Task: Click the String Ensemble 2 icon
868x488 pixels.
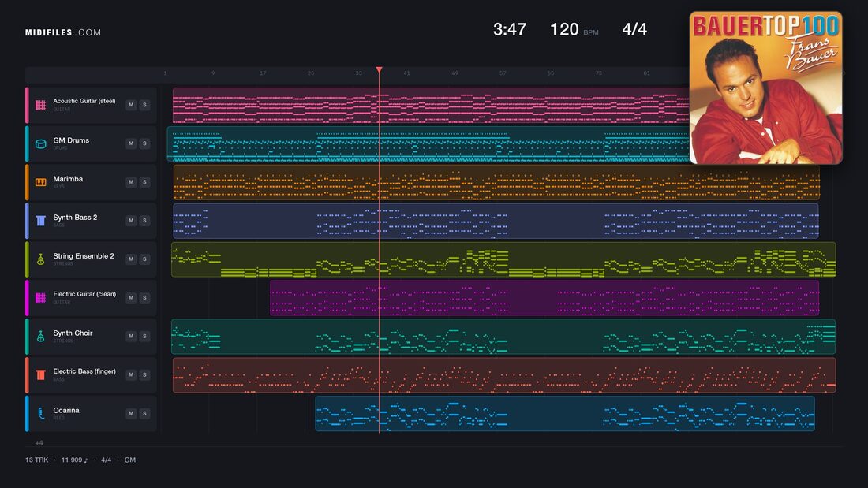Action: pyautogui.click(x=40, y=259)
